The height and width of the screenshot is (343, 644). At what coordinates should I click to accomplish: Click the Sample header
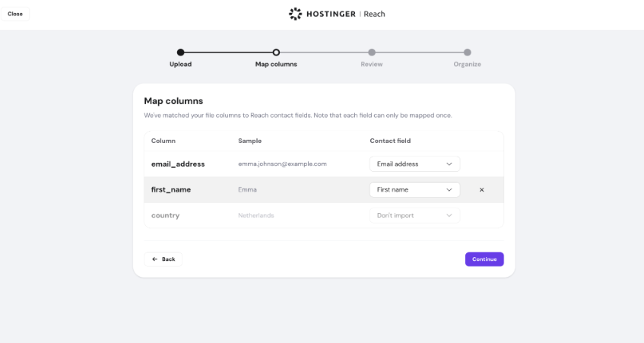[x=249, y=141]
